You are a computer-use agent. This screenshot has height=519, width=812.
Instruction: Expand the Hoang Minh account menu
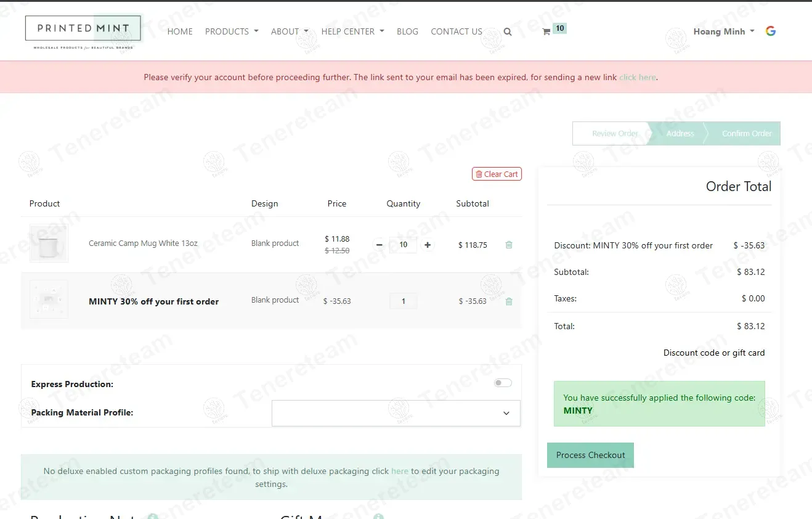723,31
